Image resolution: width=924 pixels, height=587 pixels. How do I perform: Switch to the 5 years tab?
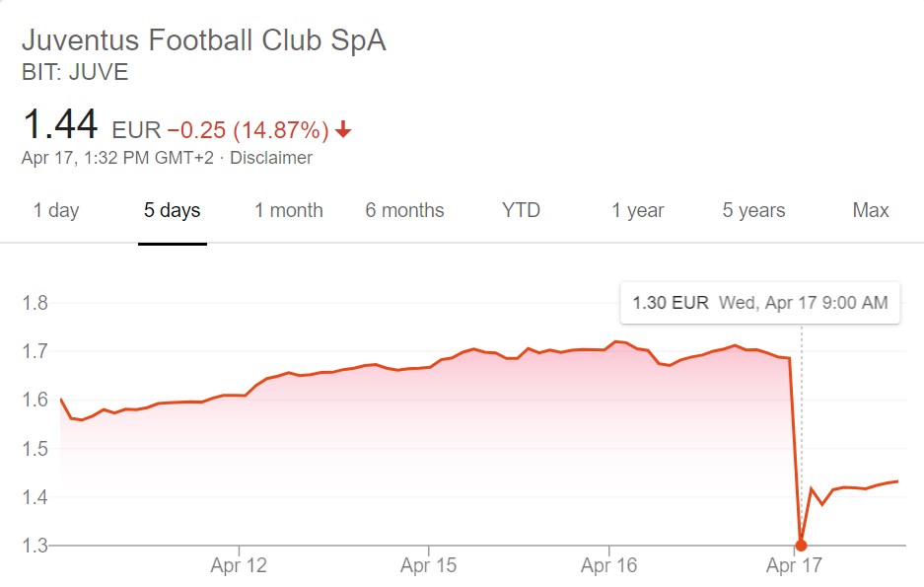click(x=753, y=210)
